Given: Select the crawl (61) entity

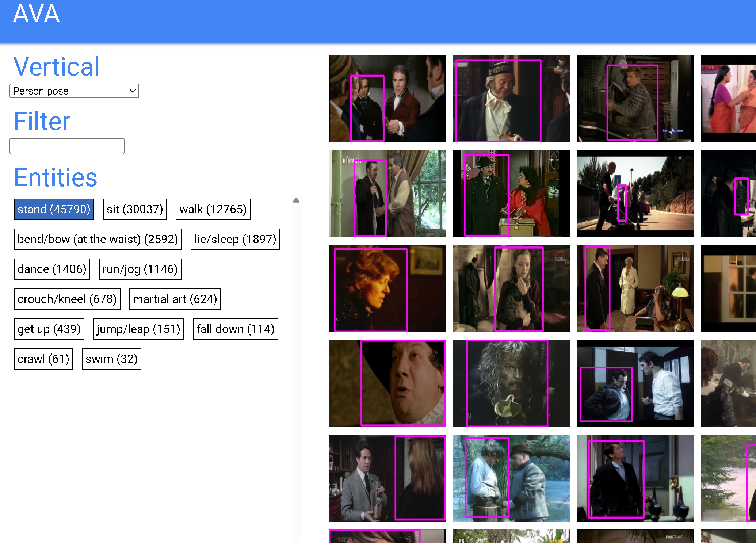Looking at the screenshot, I should coord(43,359).
